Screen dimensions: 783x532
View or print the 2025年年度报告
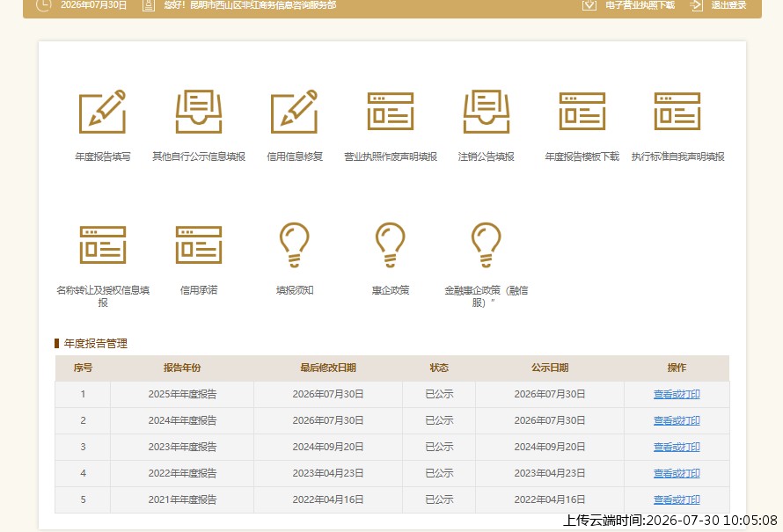(677, 394)
